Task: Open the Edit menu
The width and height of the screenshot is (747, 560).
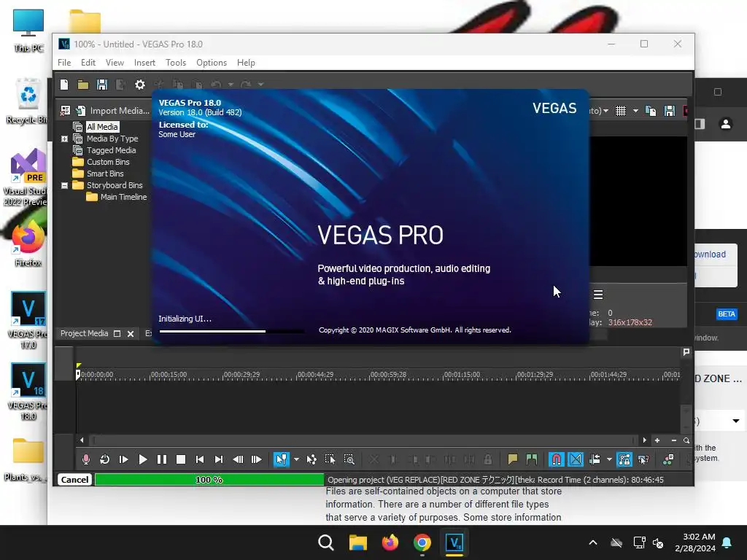Action: [x=88, y=63]
